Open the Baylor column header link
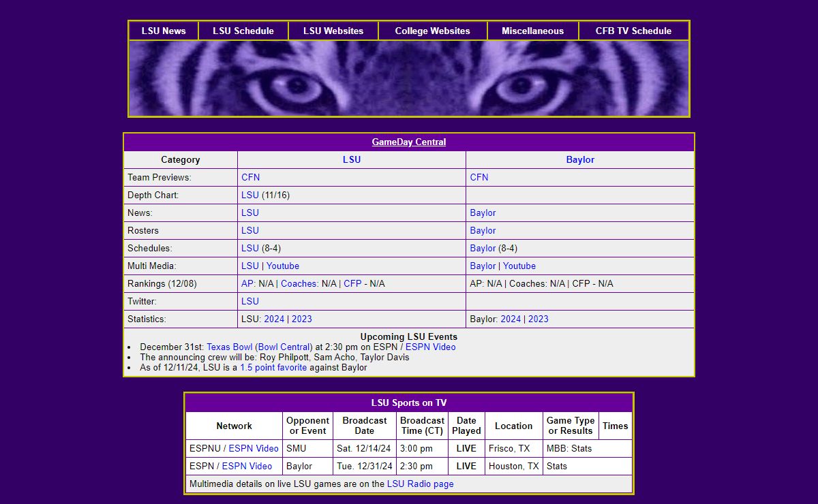 580,160
